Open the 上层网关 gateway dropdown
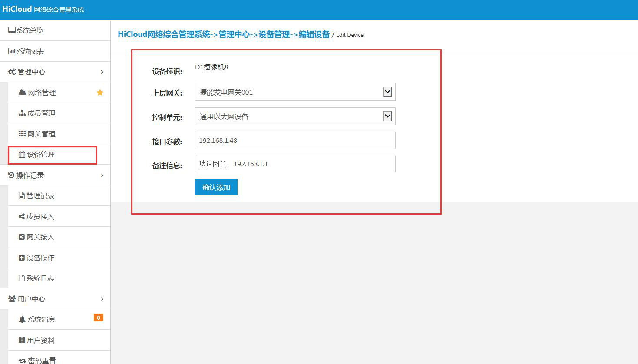The width and height of the screenshot is (638, 364). click(x=387, y=92)
